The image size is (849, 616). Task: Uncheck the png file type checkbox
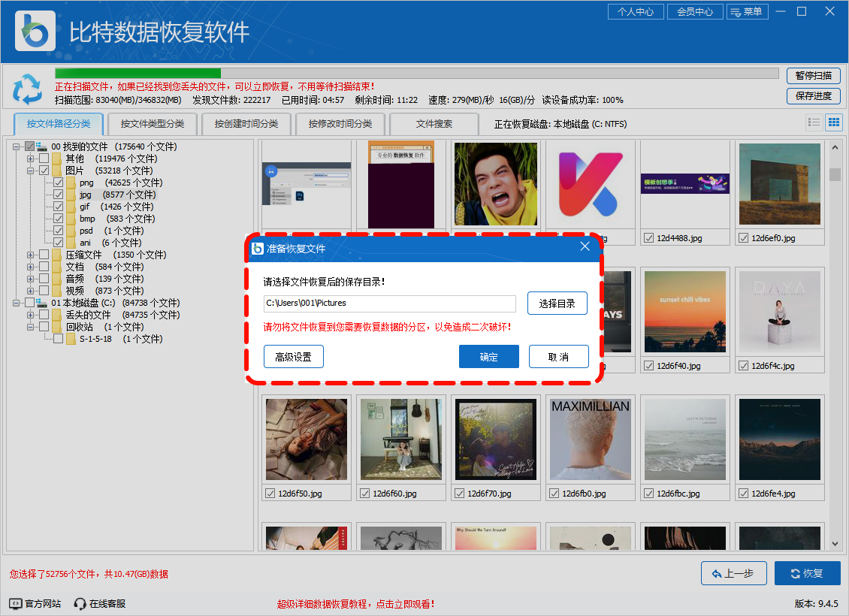point(59,183)
